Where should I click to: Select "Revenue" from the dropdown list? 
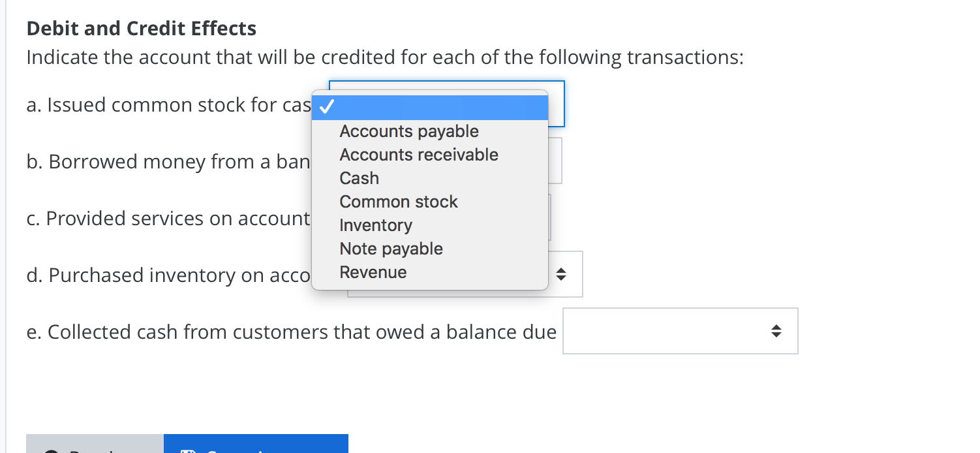pos(373,272)
